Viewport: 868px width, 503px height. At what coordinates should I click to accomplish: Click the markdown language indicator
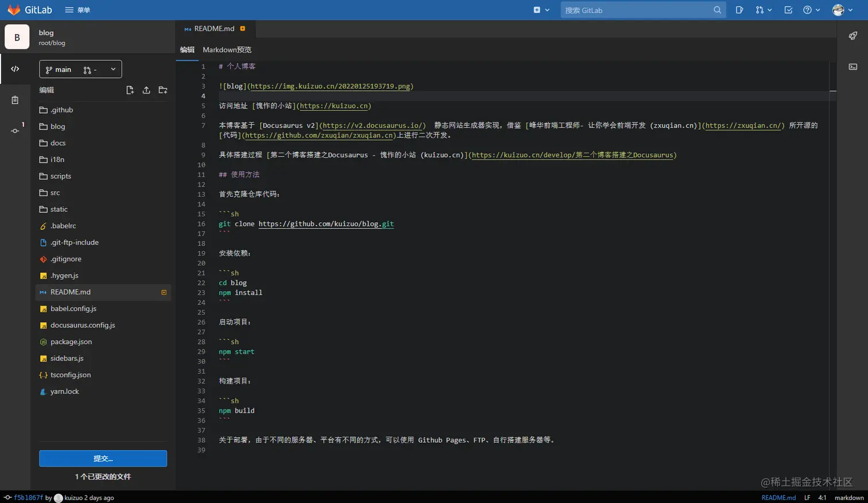tap(849, 498)
